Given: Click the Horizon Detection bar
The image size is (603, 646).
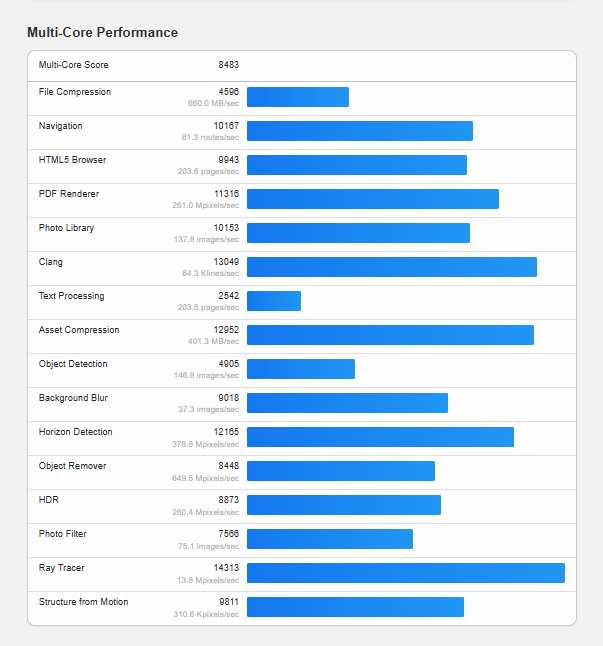Looking at the screenshot, I should pos(380,437).
